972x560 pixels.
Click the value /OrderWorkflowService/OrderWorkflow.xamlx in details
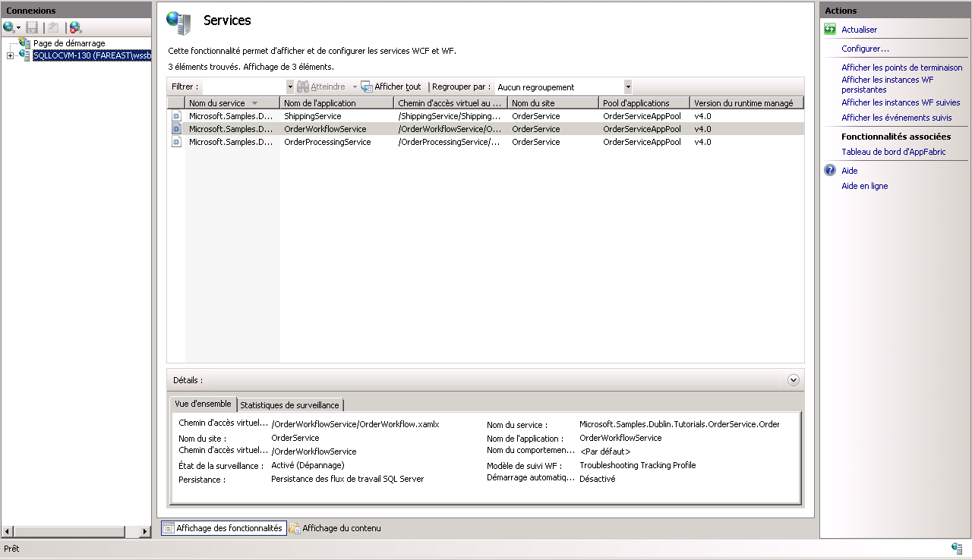[x=355, y=424]
